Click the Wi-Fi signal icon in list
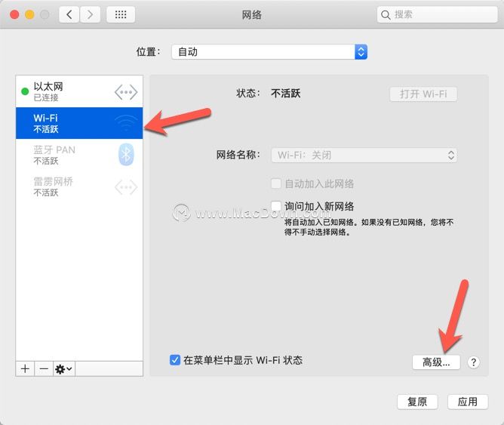Image resolution: width=504 pixels, height=425 pixels. tap(126, 123)
